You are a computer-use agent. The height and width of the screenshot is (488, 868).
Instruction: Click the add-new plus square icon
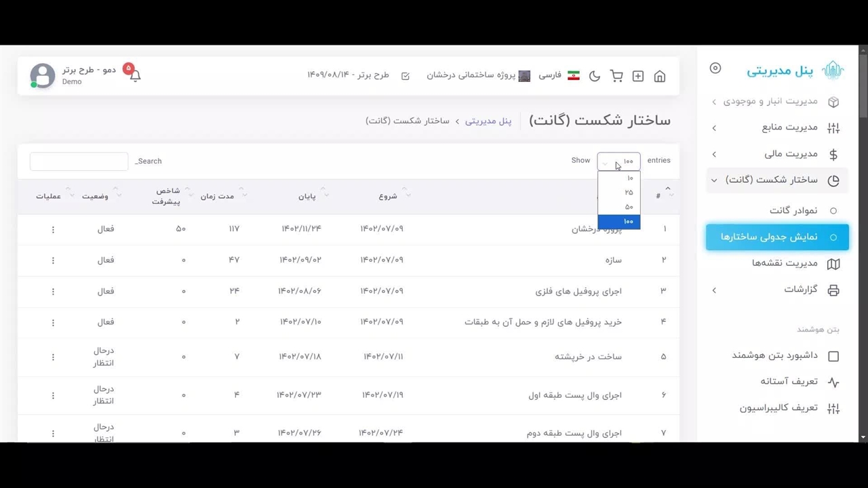pyautogui.click(x=637, y=77)
